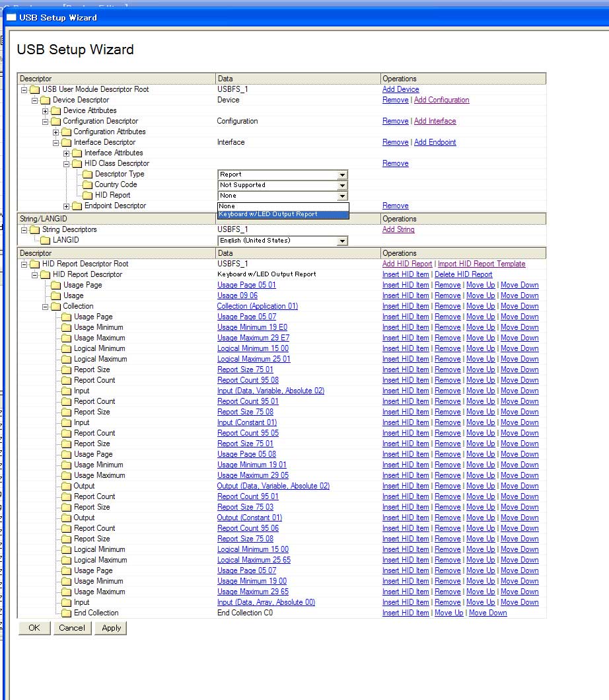609x700 pixels.
Task: Click the Interface Descriptor folder icon
Action: pos(67,143)
